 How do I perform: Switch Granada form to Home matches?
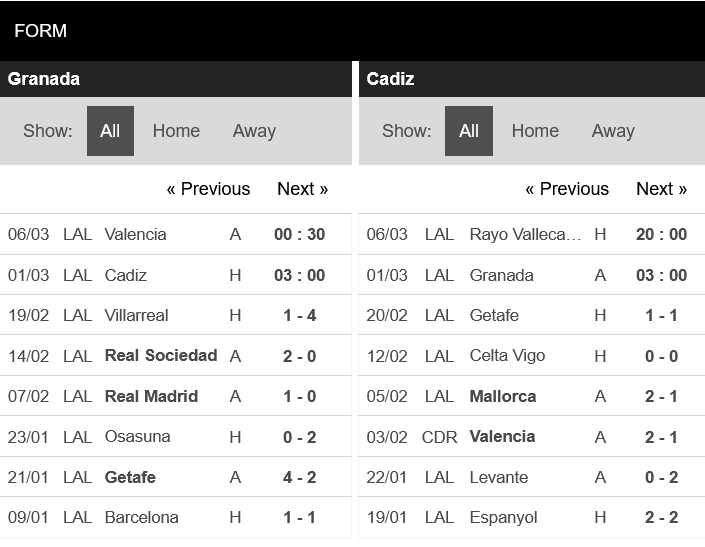click(x=176, y=131)
